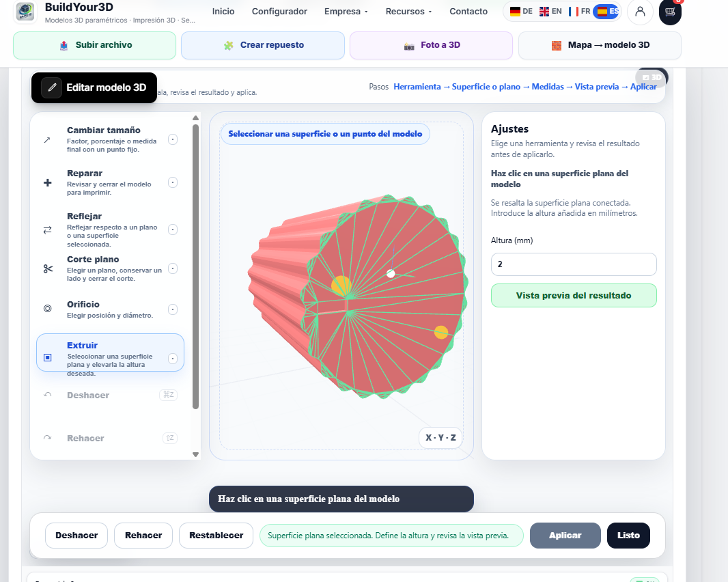Viewport: 728px width, 582px height.
Task: Switch language to English with EN flag
Action: [x=550, y=11]
